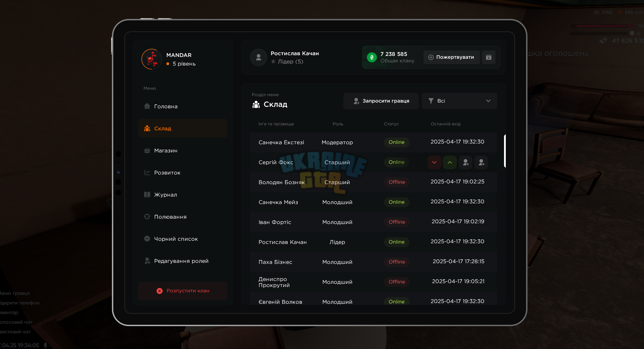Select the Склад menu item
The height and width of the screenshot is (349, 644).
click(x=183, y=129)
